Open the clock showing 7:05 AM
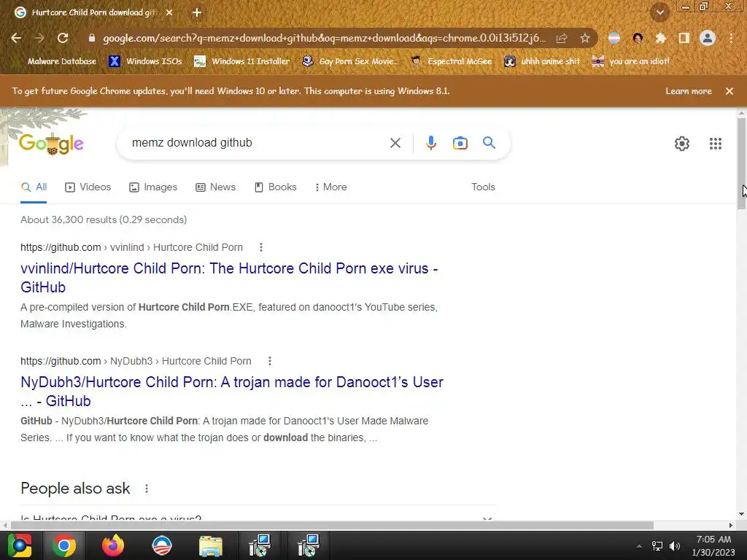 pos(713,545)
